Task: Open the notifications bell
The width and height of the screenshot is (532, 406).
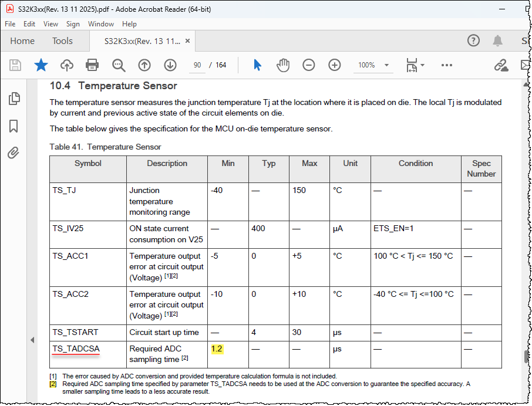Action: pyautogui.click(x=497, y=40)
